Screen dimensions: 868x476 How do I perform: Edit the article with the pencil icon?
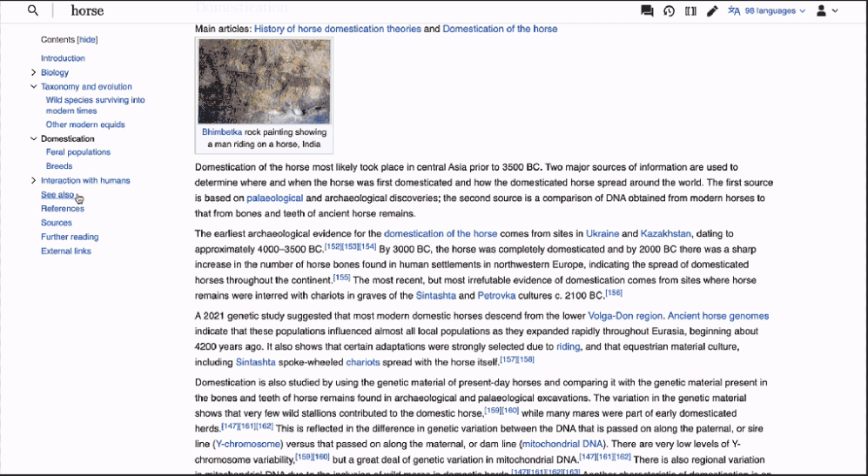point(712,10)
